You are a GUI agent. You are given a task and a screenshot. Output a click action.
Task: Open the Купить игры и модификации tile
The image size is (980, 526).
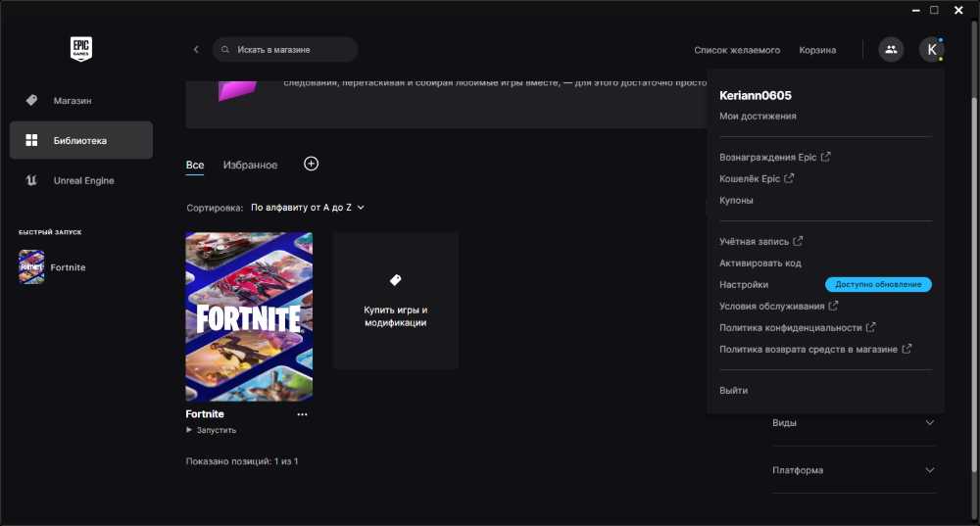point(396,300)
